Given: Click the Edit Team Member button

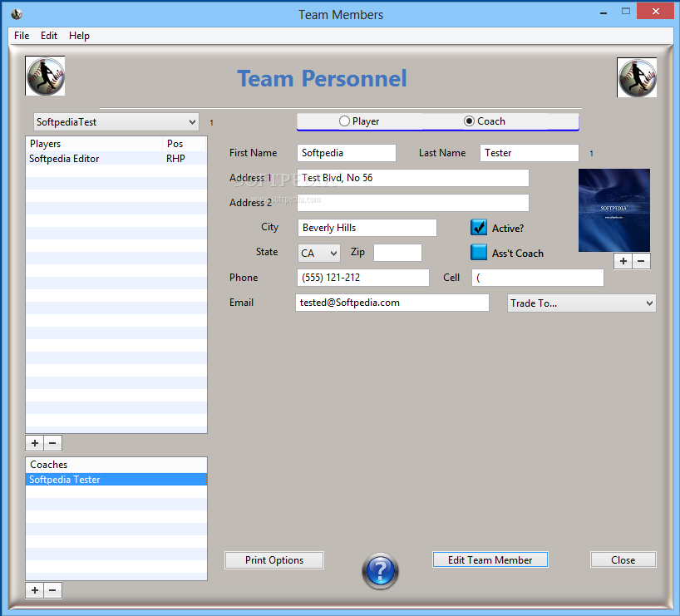Looking at the screenshot, I should pos(490,559).
